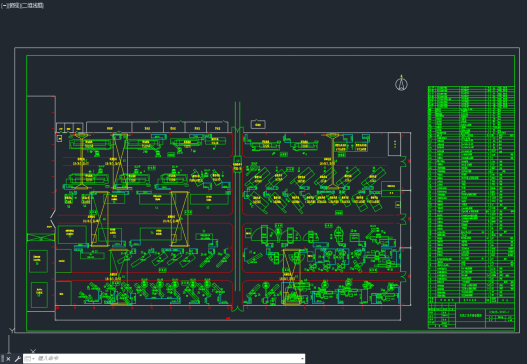Show recent commands list in command line

(29, 359)
